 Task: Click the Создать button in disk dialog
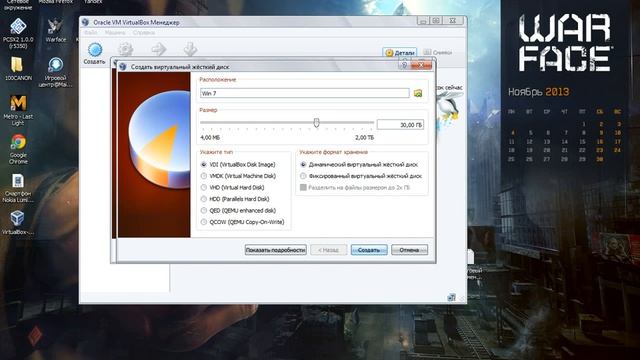point(369,250)
